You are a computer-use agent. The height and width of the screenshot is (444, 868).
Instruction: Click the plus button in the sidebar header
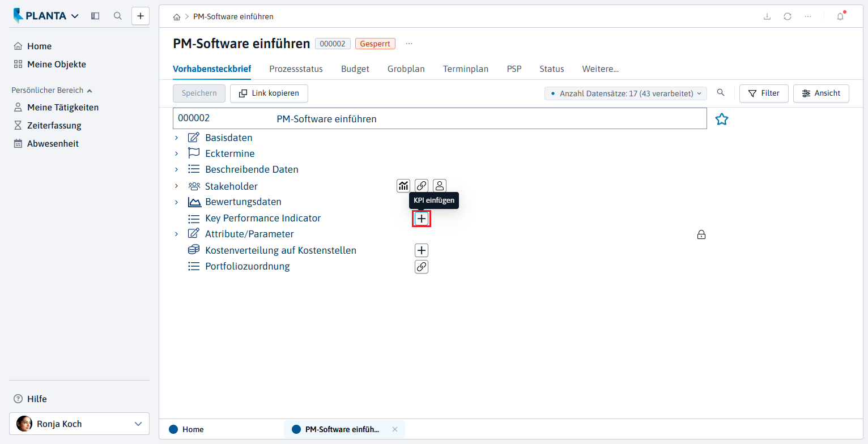(141, 16)
